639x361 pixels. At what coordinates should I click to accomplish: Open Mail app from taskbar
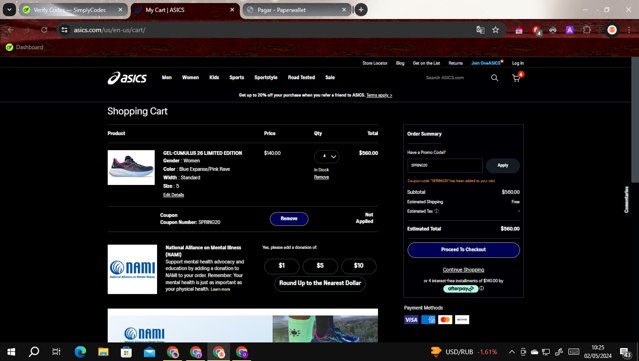[x=150, y=352]
